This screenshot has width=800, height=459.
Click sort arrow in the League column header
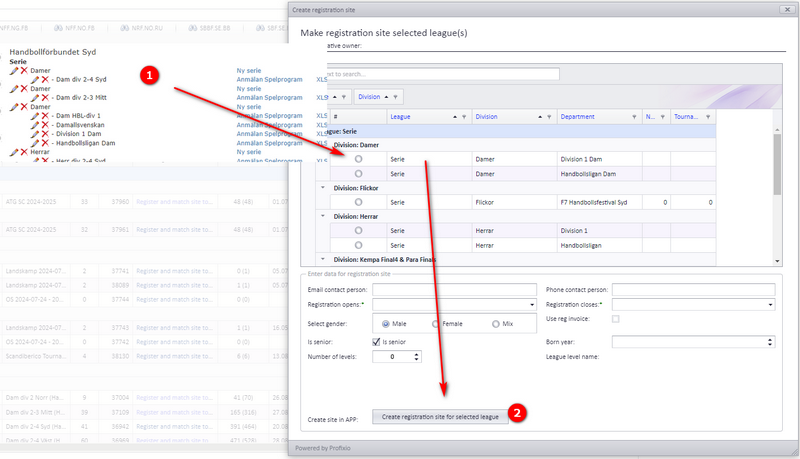coord(455,117)
